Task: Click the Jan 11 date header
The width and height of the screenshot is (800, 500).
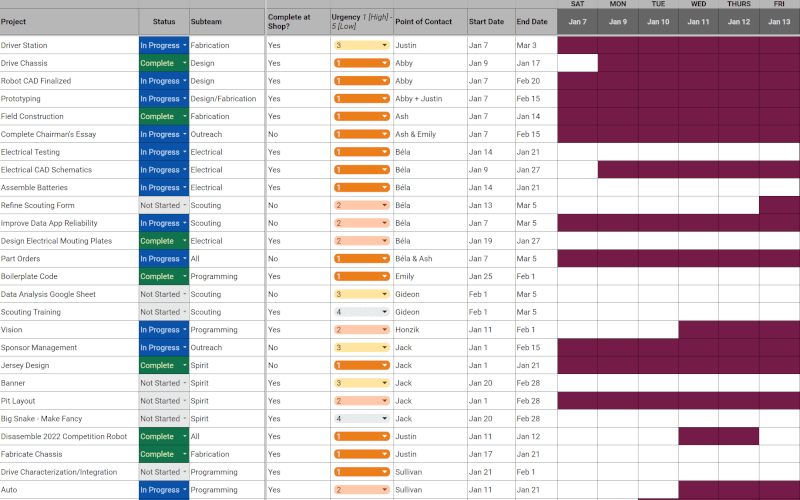Action: pos(698,22)
